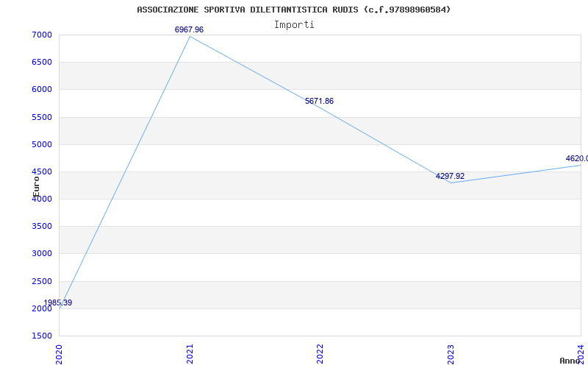The image size is (588, 368).
Task: Click the 5000 y-axis tick
Action: (42, 144)
